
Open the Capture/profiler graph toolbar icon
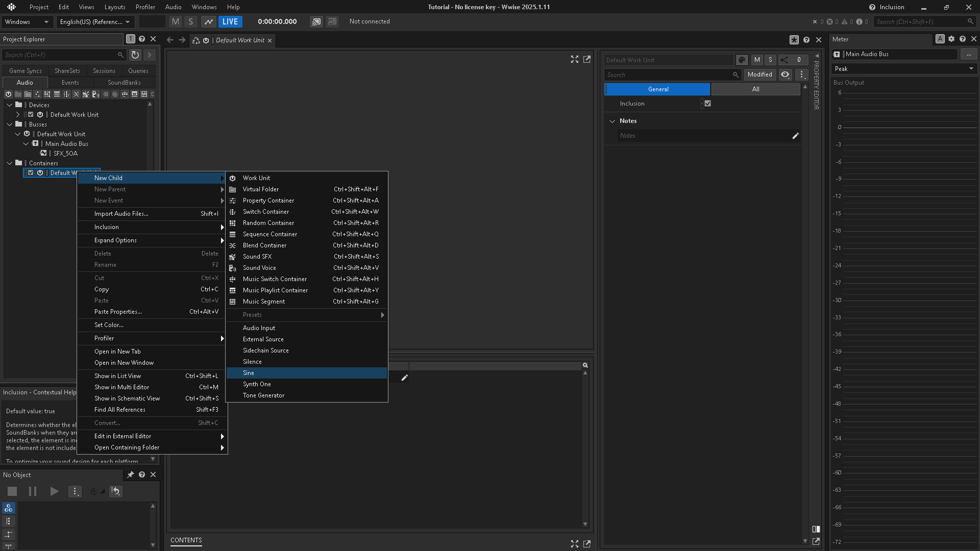pos(208,21)
